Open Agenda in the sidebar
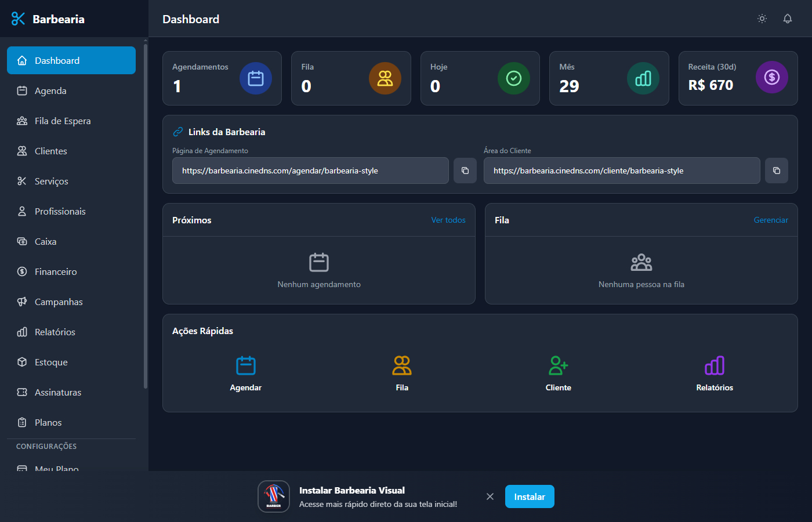The width and height of the screenshot is (812, 522). tap(50, 90)
